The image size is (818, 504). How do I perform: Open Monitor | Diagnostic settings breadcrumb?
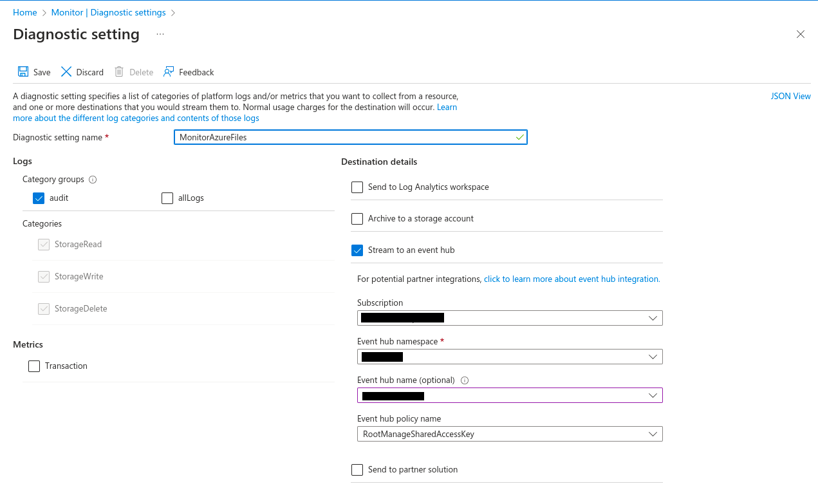pyautogui.click(x=108, y=12)
